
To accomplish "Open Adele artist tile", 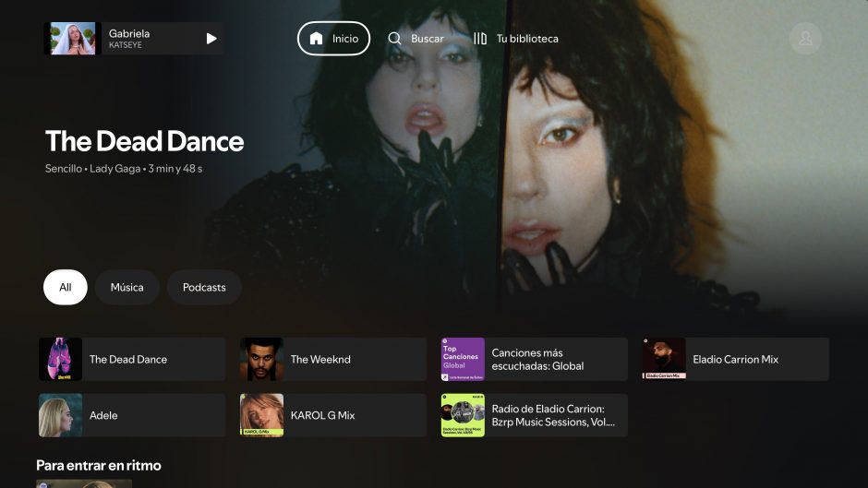I will 132,415.
